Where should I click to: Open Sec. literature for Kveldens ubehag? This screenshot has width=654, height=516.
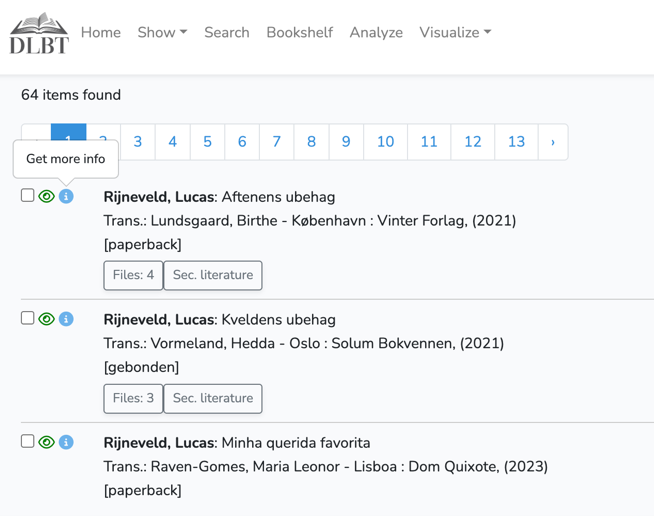click(212, 398)
